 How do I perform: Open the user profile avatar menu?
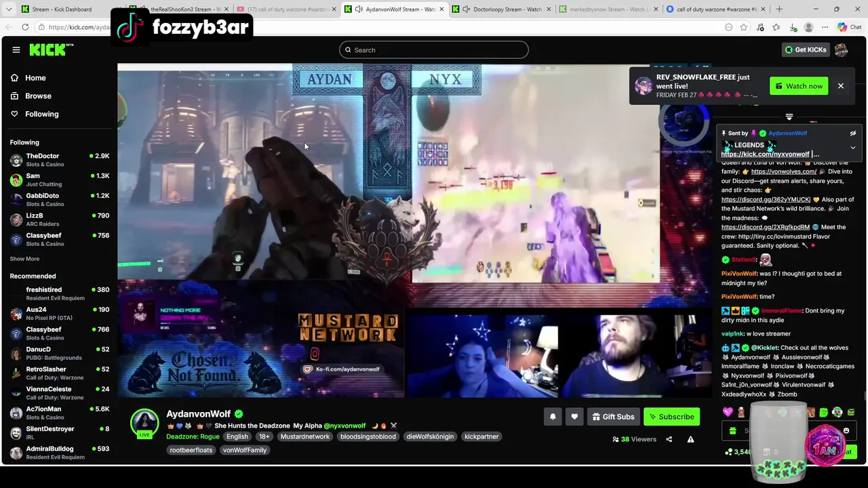tap(842, 49)
